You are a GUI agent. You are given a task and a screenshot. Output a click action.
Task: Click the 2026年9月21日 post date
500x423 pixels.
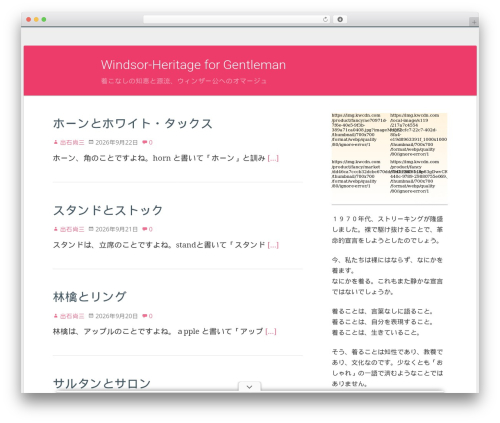click(x=116, y=229)
